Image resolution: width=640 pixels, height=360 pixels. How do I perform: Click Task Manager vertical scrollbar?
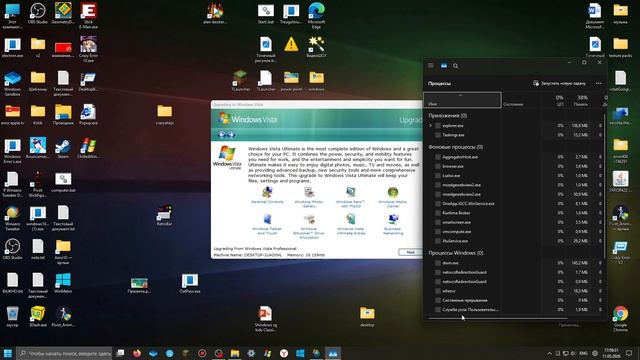click(604, 186)
